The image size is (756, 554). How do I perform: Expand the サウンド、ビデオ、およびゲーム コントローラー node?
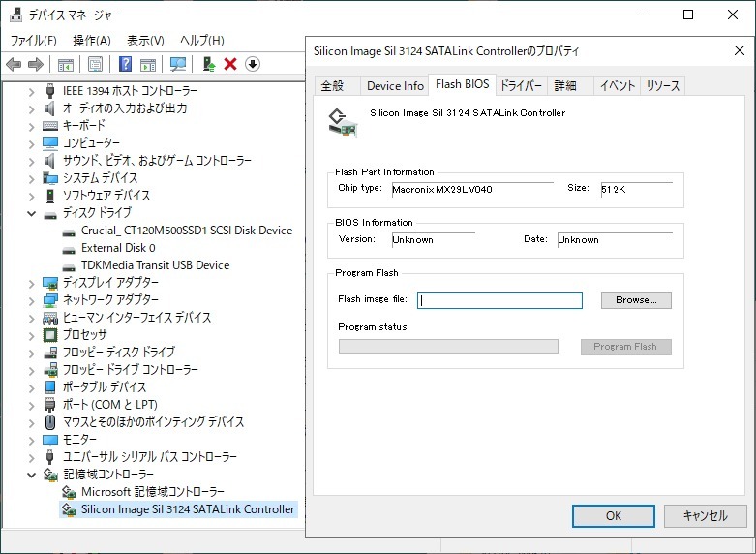(31, 161)
